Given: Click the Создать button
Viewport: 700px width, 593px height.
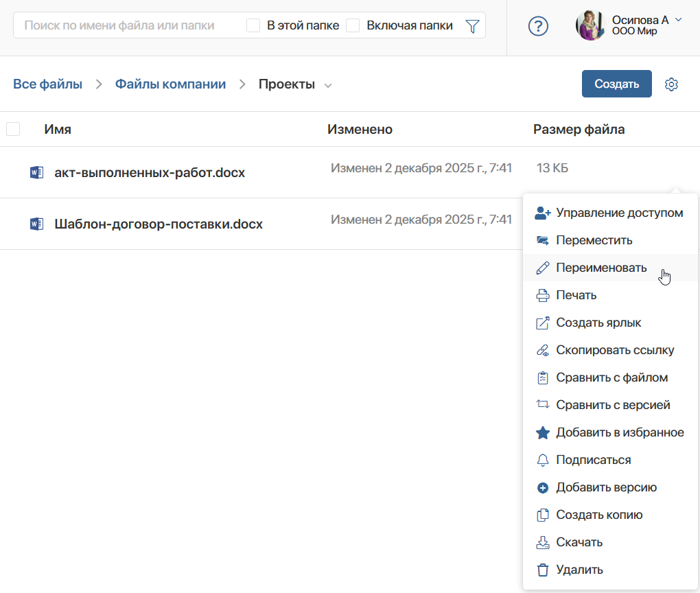Looking at the screenshot, I should 616,84.
